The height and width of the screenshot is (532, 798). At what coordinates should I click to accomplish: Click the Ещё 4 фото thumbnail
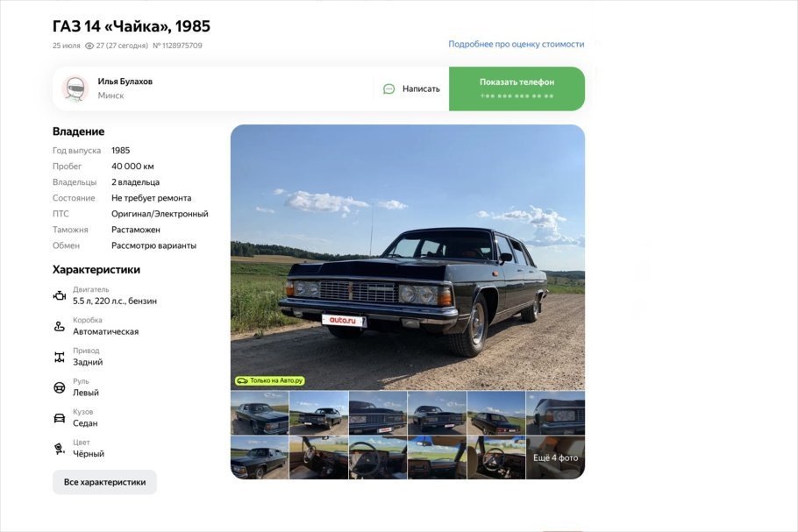pos(555,458)
